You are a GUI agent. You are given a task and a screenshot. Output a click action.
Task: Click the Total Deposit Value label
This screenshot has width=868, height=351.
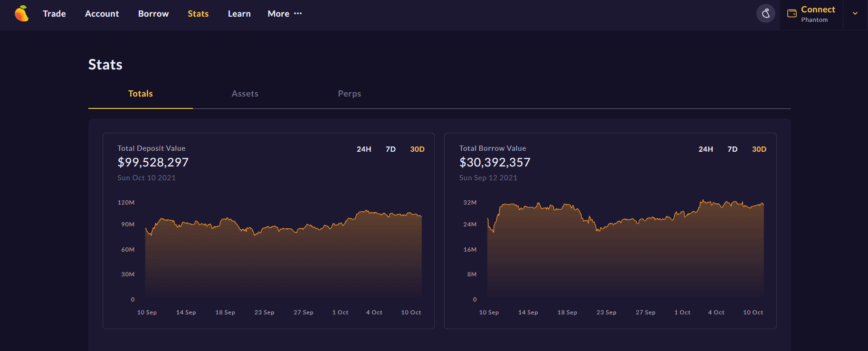[152, 148]
